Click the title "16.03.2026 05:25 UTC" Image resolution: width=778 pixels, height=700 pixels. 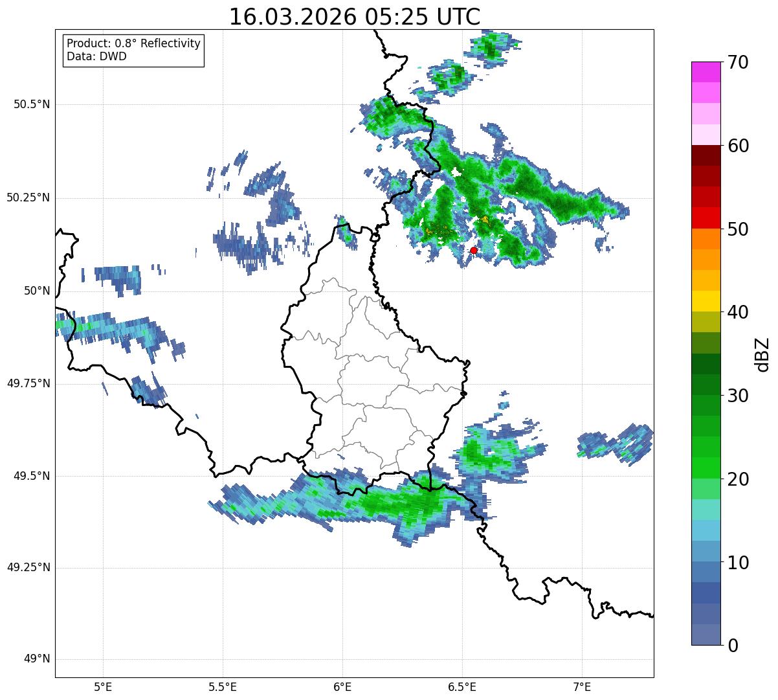tap(355, 17)
